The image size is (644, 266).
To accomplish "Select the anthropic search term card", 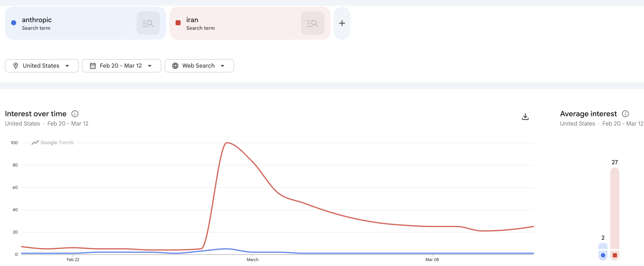I will [85, 23].
